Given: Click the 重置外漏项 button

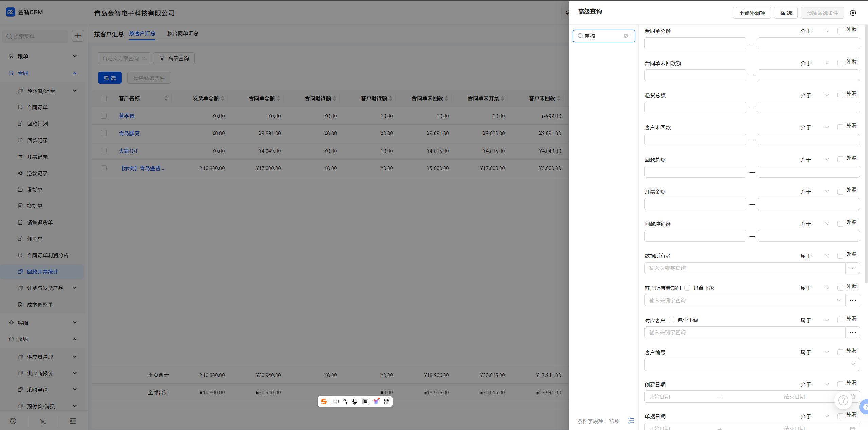Looking at the screenshot, I should (752, 13).
